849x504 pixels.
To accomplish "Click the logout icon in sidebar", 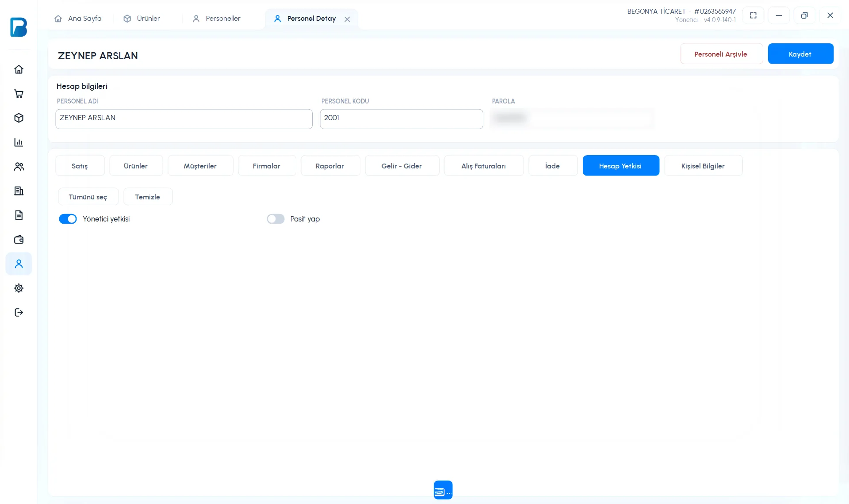I will click(x=19, y=313).
